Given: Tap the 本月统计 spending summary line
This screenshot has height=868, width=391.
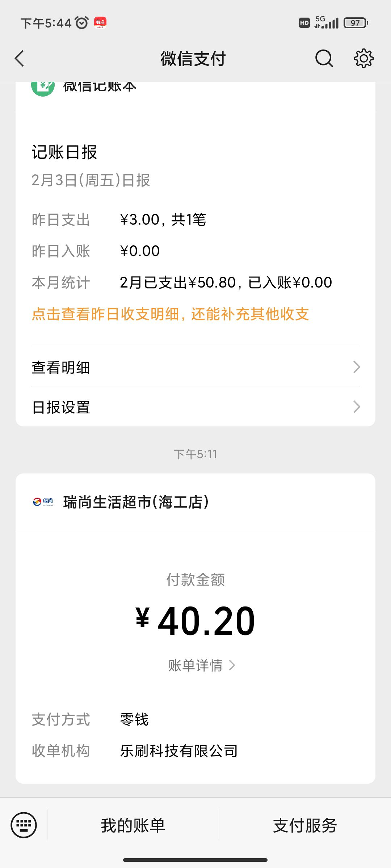Looking at the screenshot, I should tap(226, 282).
